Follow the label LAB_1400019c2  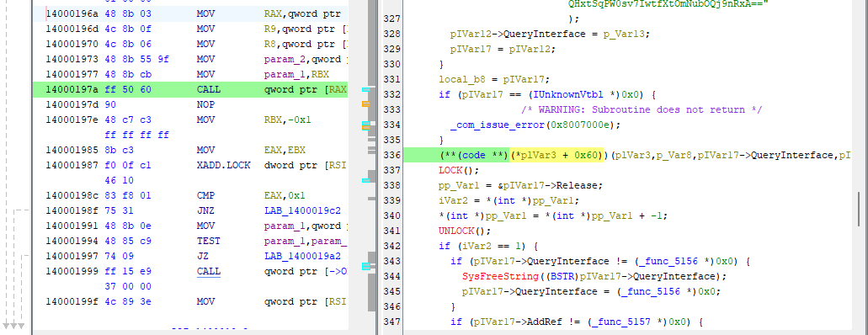[x=302, y=211]
